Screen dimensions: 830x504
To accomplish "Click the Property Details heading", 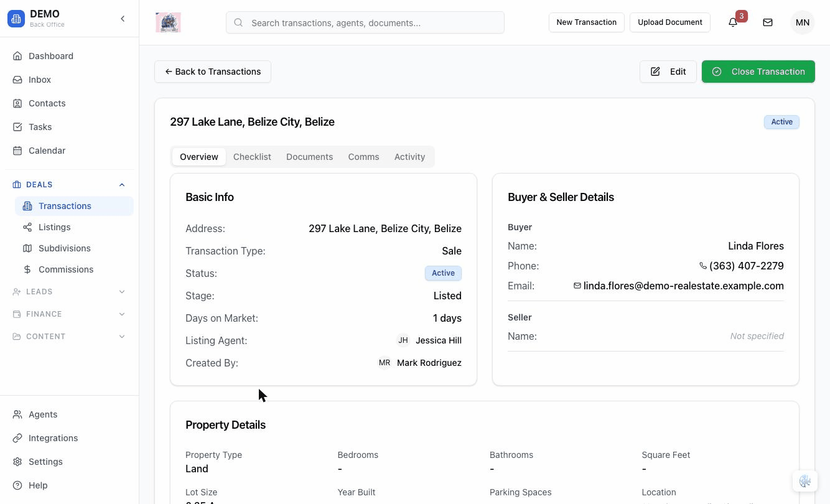I will [x=225, y=425].
